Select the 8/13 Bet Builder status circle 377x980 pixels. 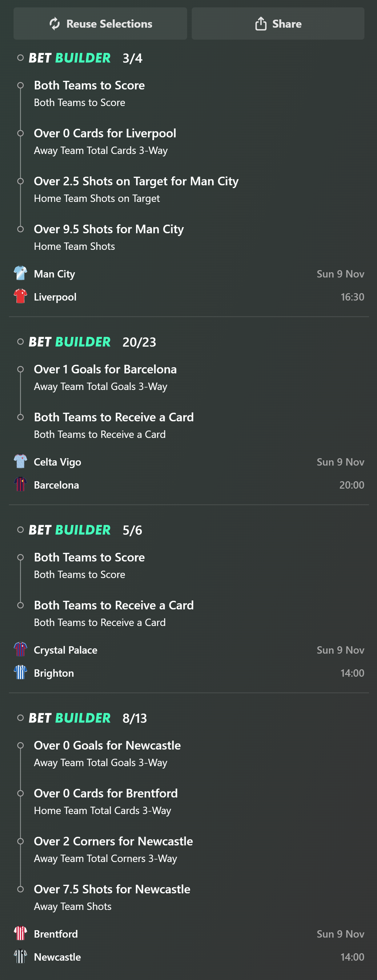[21, 718]
